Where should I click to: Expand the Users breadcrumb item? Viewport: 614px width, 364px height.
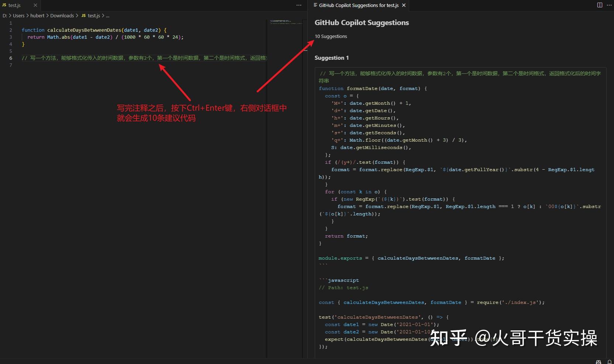[18, 15]
